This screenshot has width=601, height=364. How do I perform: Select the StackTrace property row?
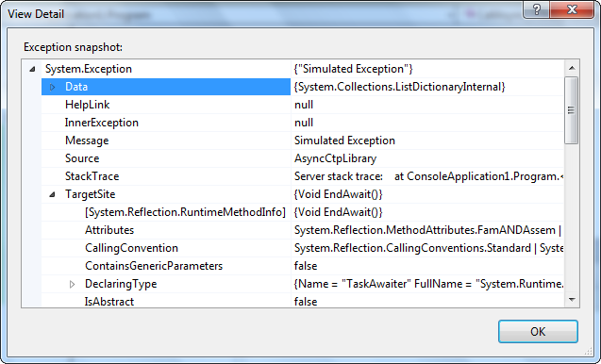coord(303,176)
